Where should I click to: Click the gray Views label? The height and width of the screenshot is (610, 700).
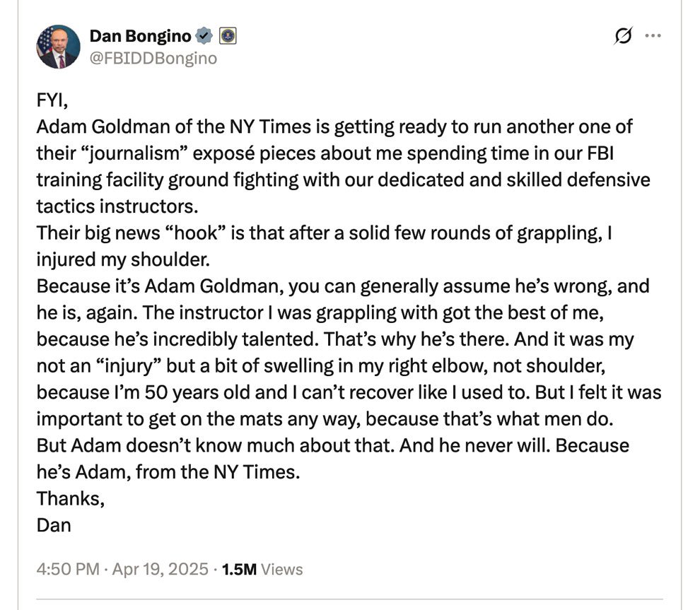pyautogui.click(x=281, y=570)
